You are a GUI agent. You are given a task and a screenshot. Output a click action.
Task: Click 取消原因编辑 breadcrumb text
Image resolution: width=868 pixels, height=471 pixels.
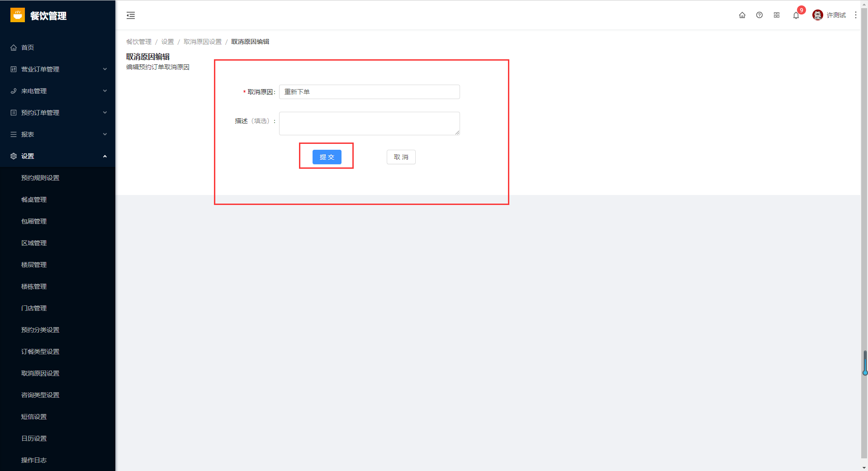click(x=250, y=42)
